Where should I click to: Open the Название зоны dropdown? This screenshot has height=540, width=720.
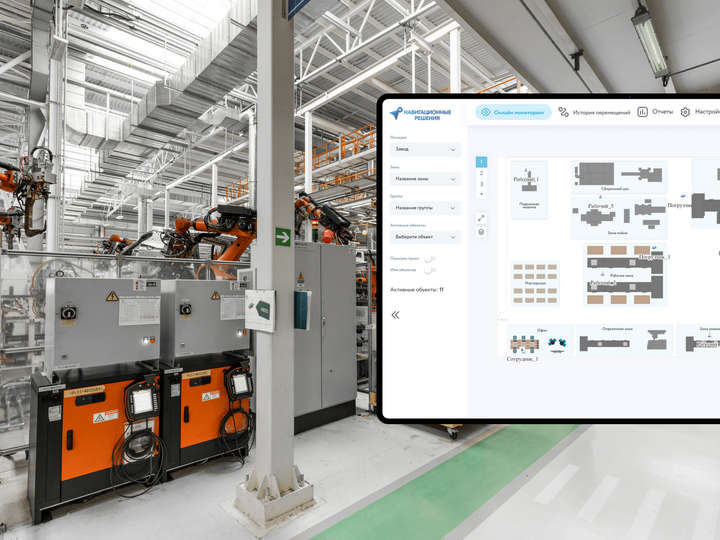click(425, 178)
